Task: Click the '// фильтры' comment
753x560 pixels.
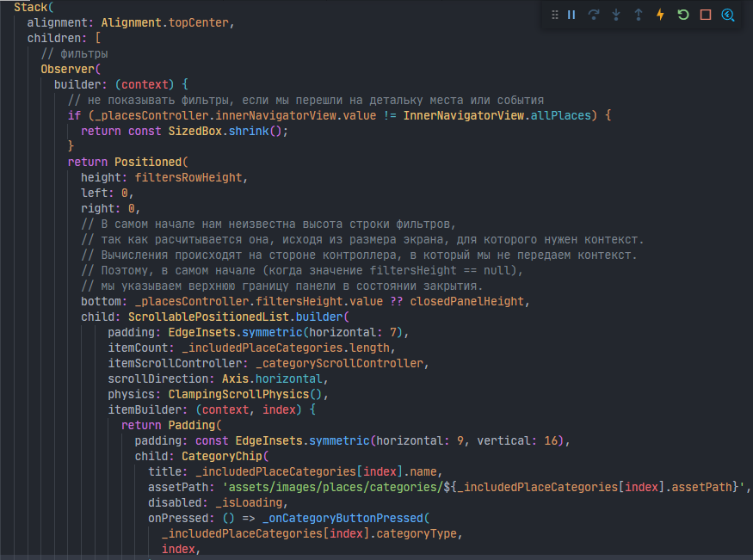Action: click(74, 53)
